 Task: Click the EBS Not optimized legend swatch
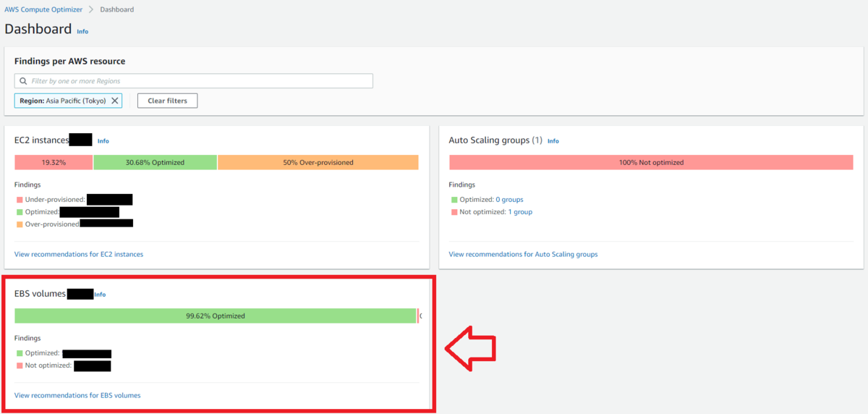click(20, 366)
